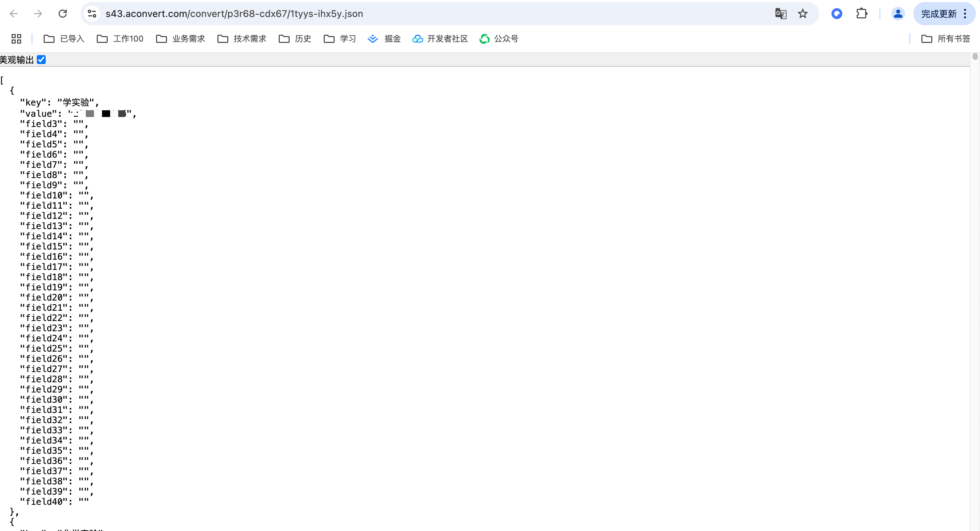Open the 技术需求 bookmark folder
This screenshot has width=980, height=531.
tap(242, 39)
